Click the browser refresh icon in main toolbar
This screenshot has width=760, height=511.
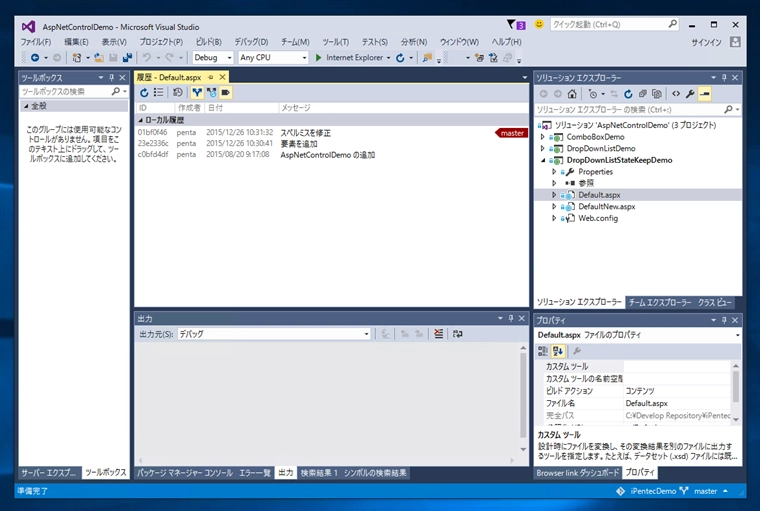(400, 58)
